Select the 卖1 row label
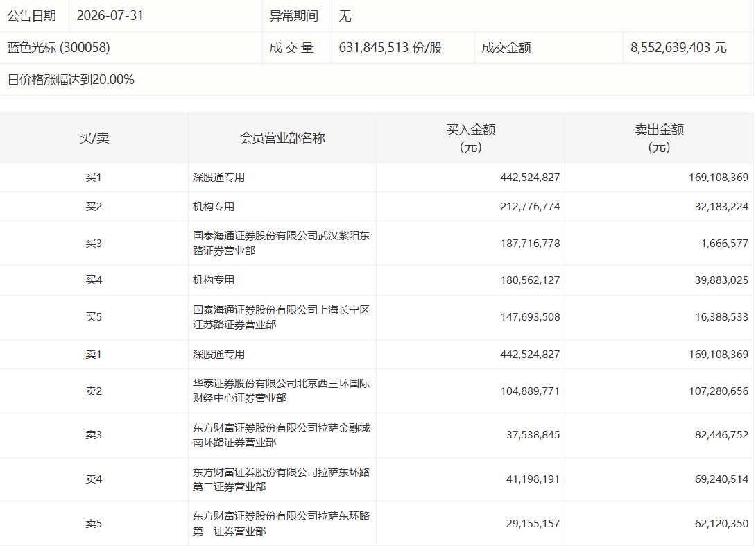This screenshot has height=546, width=756. click(94, 354)
